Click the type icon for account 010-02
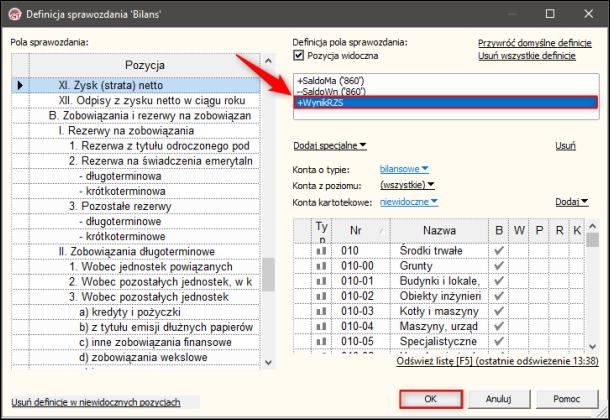The width and height of the screenshot is (610, 420). pyautogui.click(x=321, y=296)
